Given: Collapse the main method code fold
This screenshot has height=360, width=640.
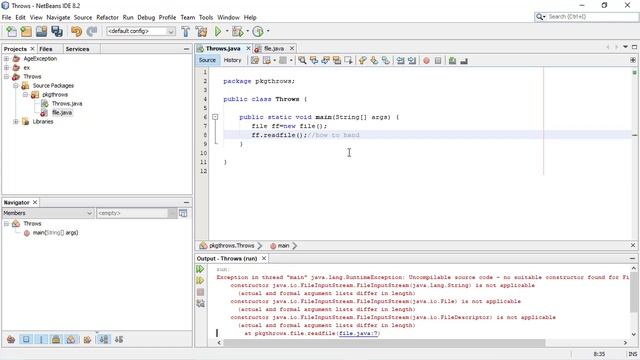Looking at the screenshot, I should click(x=215, y=117).
